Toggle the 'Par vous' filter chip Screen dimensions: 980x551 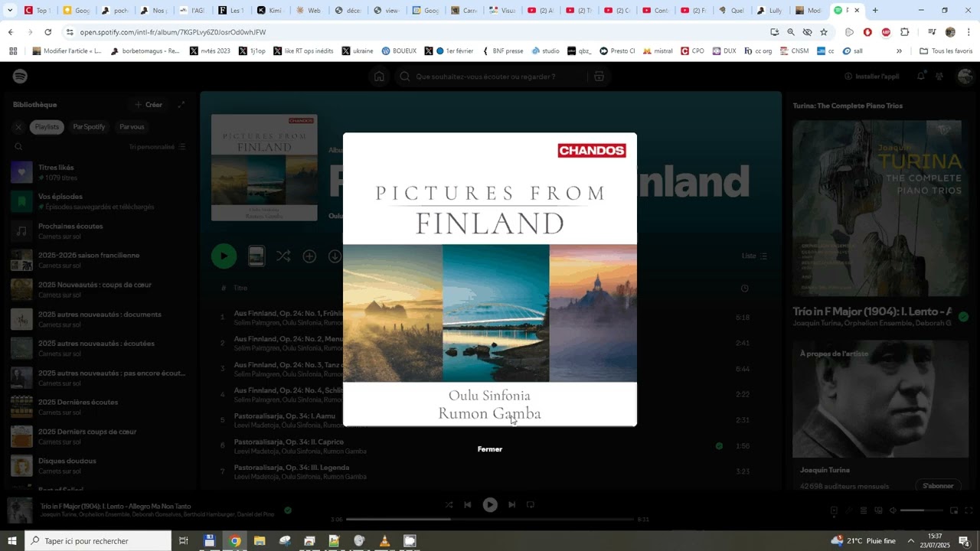(x=132, y=127)
